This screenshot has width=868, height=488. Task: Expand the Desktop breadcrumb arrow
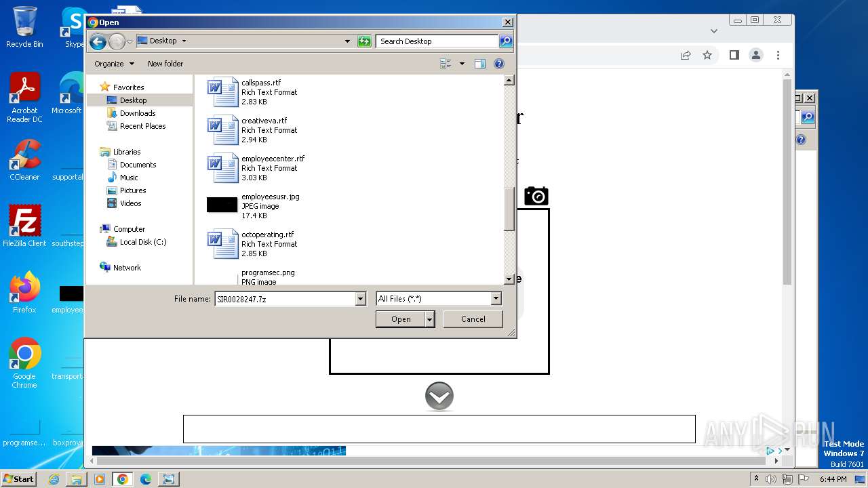coord(184,41)
